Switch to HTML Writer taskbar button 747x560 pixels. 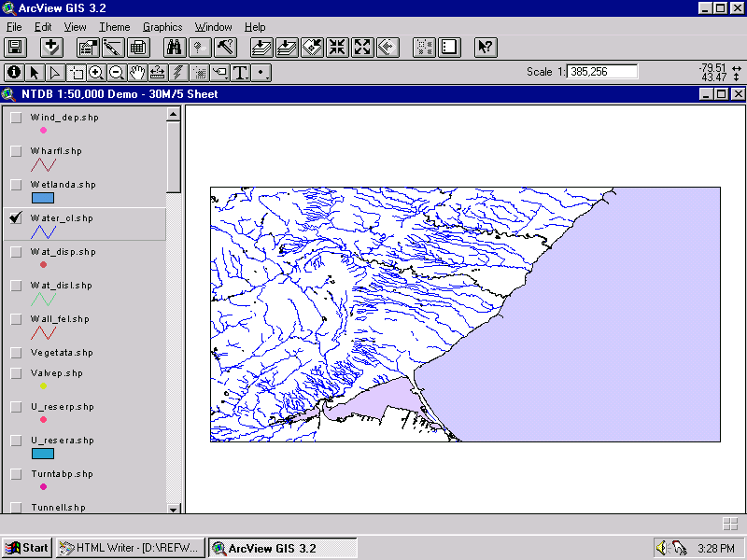130,548
